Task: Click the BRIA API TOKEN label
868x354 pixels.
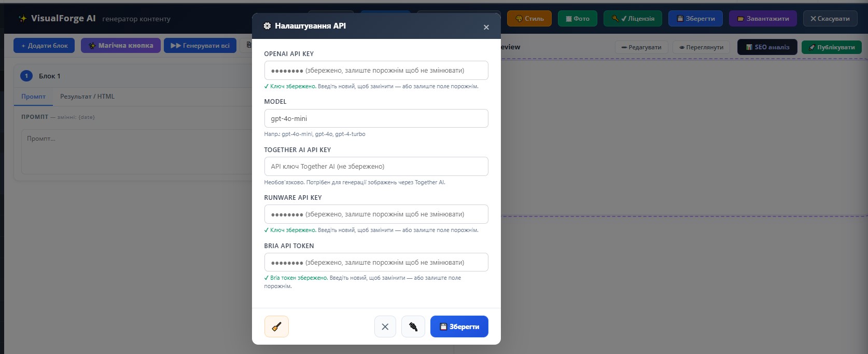Action: click(x=289, y=246)
